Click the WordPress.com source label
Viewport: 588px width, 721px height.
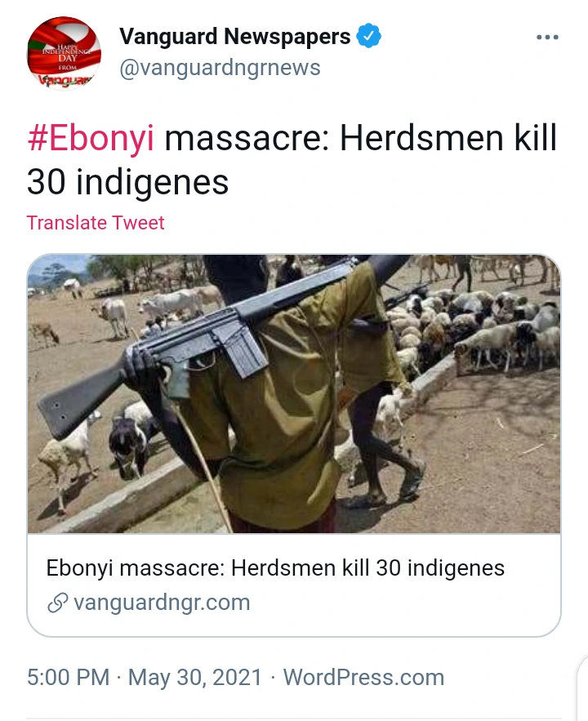coord(363,678)
